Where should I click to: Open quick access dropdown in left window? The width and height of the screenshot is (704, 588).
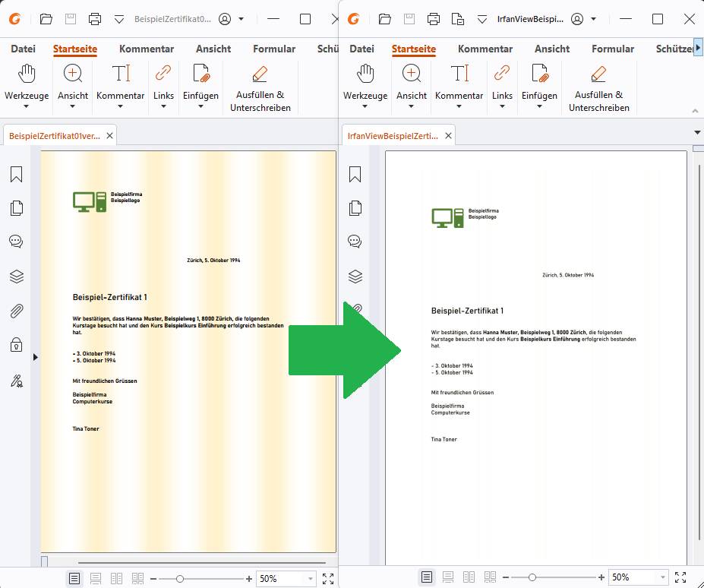[x=119, y=19]
